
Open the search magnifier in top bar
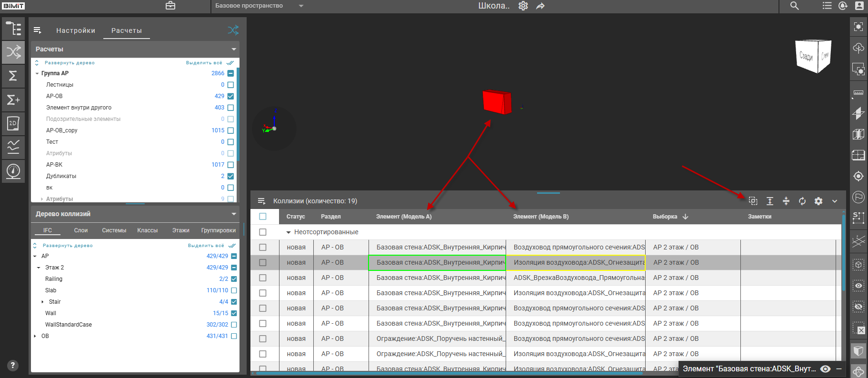click(x=795, y=6)
